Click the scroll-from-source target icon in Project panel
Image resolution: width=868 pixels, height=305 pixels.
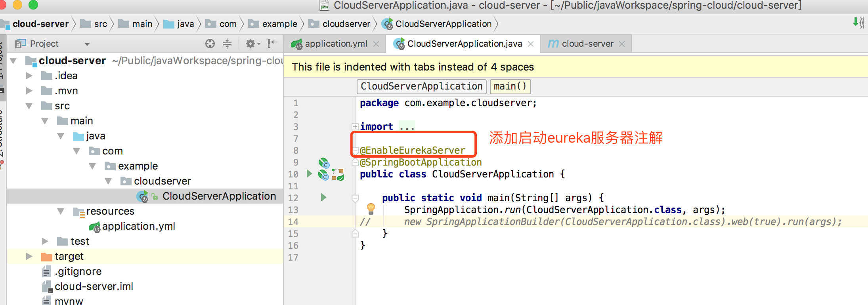click(210, 44)
